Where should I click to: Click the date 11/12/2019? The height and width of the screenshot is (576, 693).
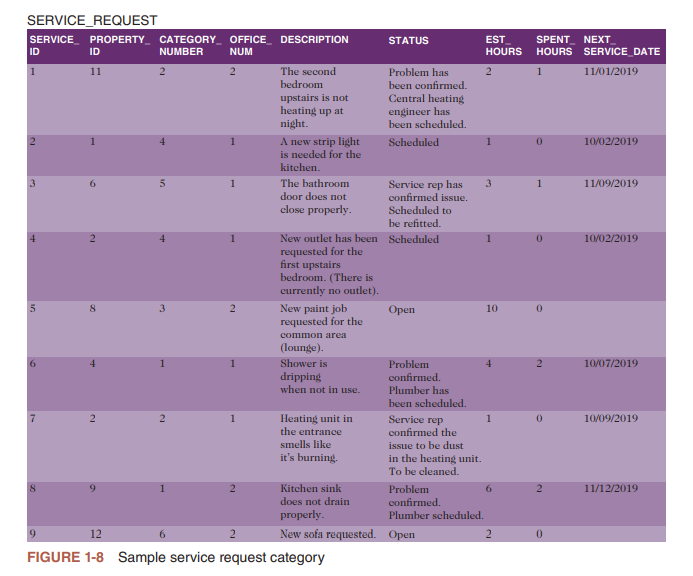pos(611,488)
